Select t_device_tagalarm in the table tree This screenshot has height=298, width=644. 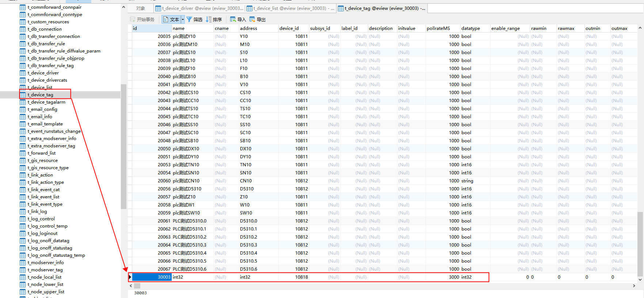[47, 102]
